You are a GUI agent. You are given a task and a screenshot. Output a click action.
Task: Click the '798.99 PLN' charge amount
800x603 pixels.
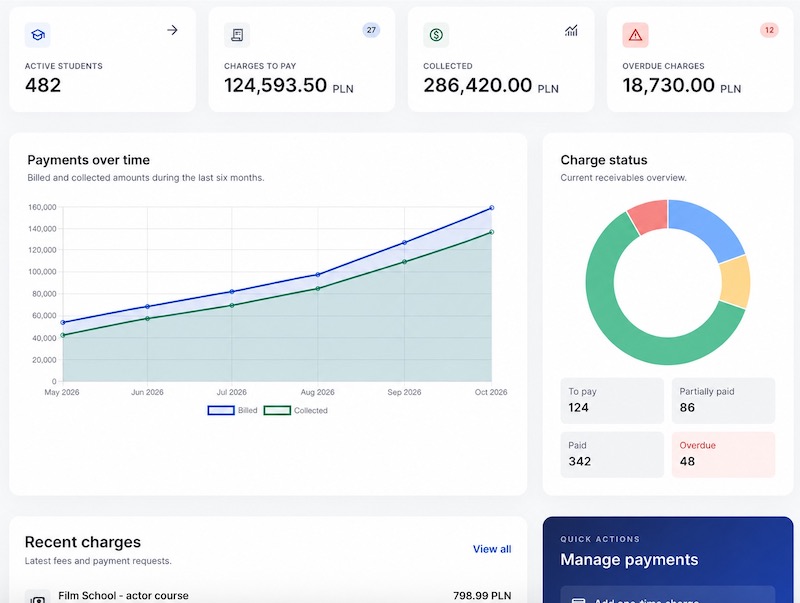coord(482,595)
